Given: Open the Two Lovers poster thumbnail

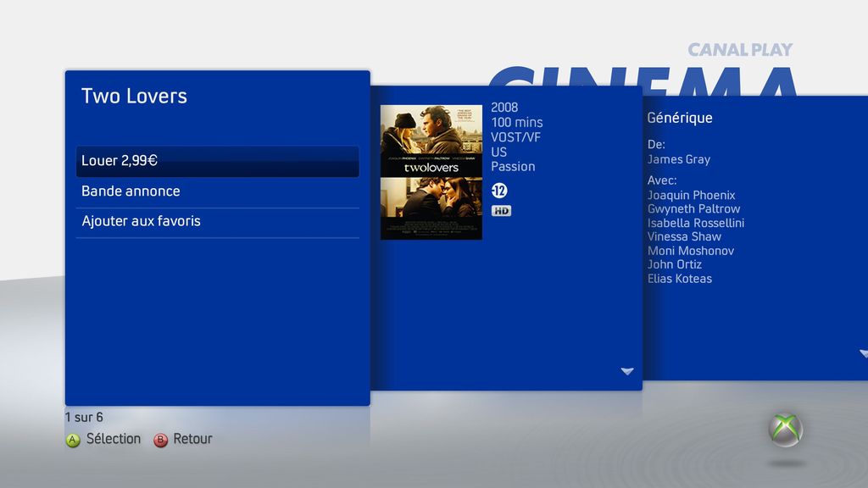Looking at the screenshot, I should [x=431, y=172].
